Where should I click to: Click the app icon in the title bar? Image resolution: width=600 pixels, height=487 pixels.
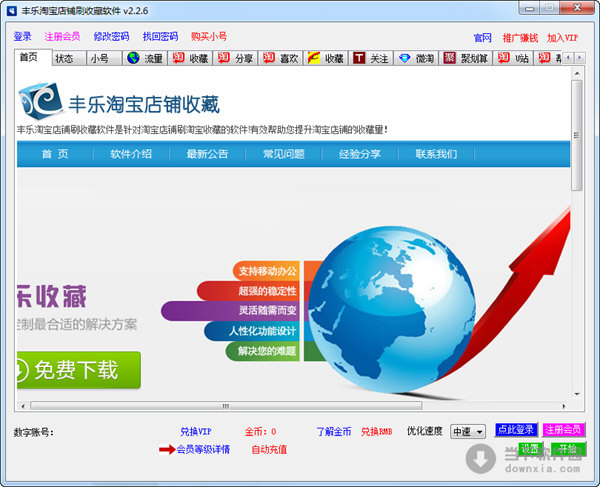click(11, 10)
